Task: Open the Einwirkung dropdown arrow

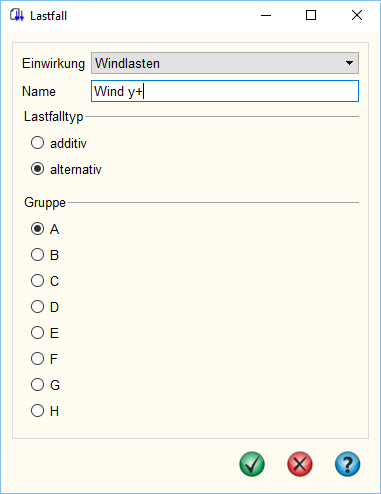Action: pyautogui.click(x=349, y=63)
